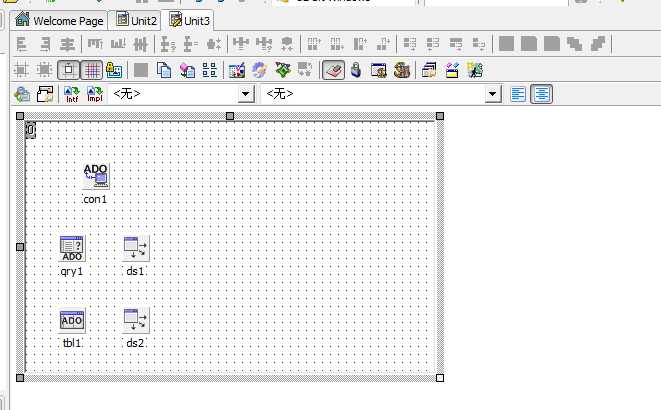The height and width of the screenshot is (410, 661).
Task: Click the align horizontal centers icon
Action: (67, 44)
